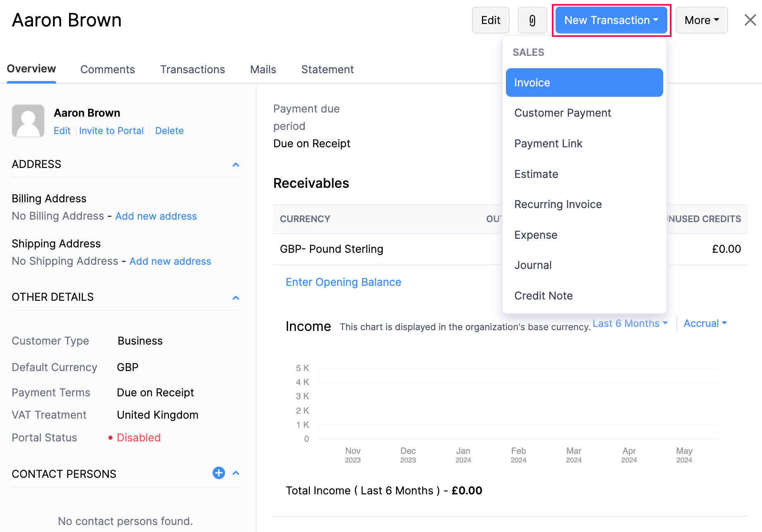Collapse the OTHER DETAILS section chevron
This screenshot has width=762, height=532.
(235, 297)
